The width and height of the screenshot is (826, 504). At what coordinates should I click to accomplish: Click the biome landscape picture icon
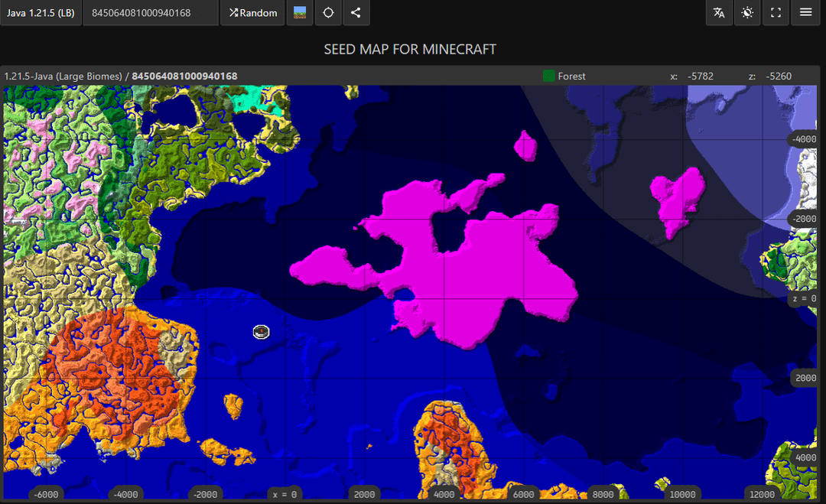point(299,13)
